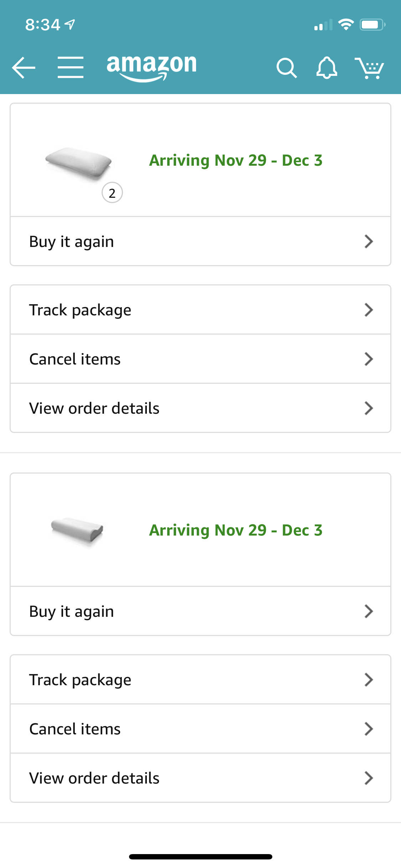Open first order's Buy it again chevron
This screenshot has width=401, height=868.
[x=369, y=242]
